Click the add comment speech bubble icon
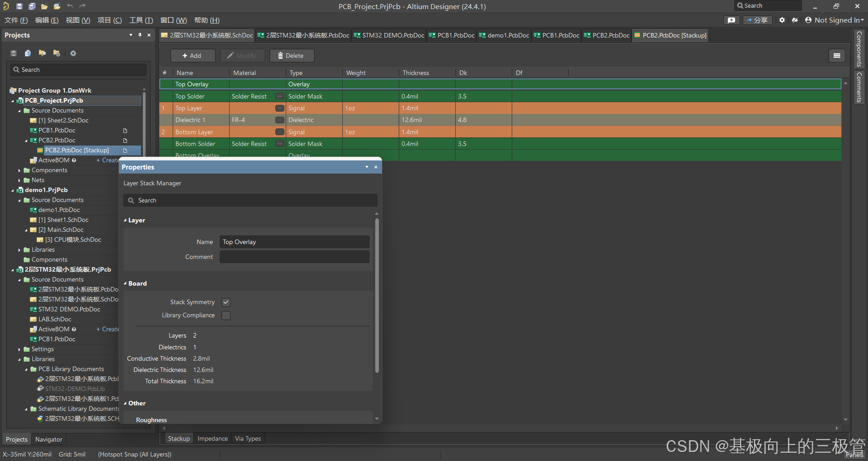Viewport: 868px width, 461px height. 731,20
